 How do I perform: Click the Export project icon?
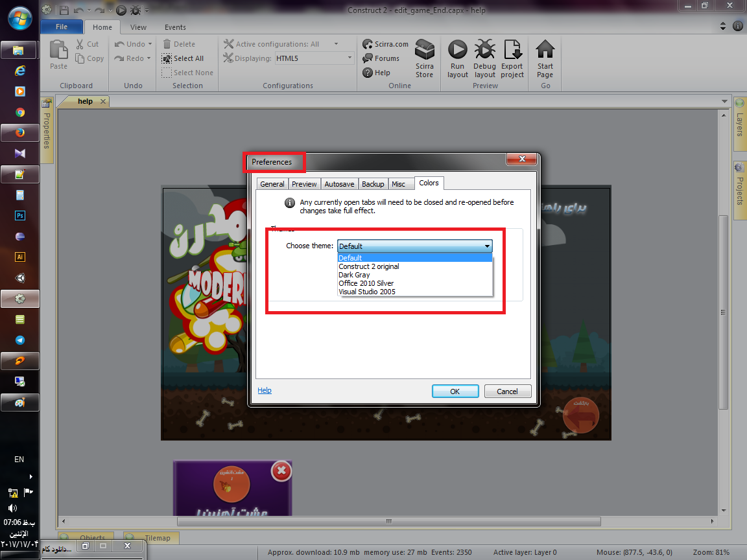(x=513, y=49)
